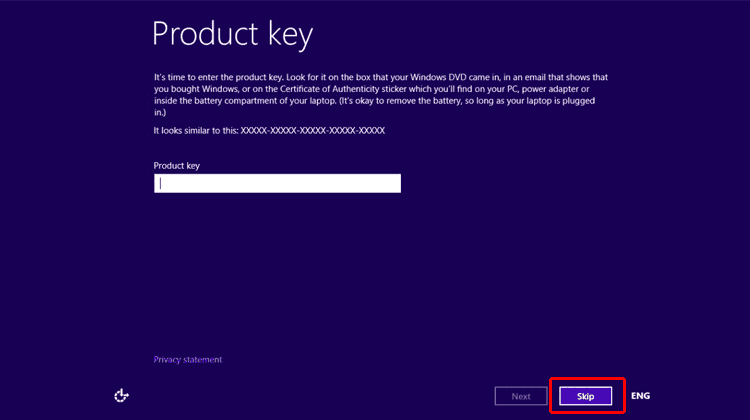Open the Privacy statement link

pyautogui.click(x=188, y=359)
